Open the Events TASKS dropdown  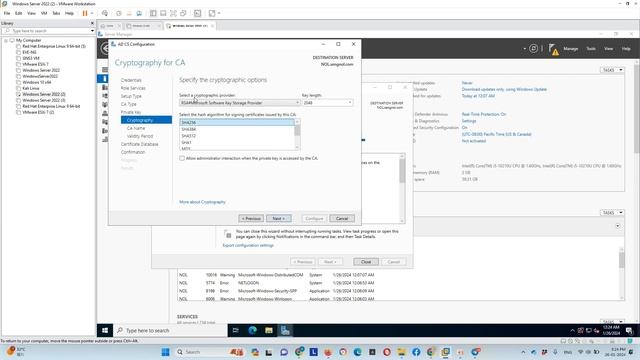pyautogui.click(x=613, y=213)
